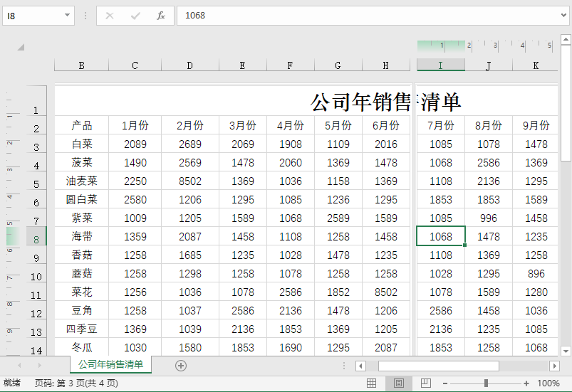Select column D header
Screen dimensions: 572x392
(x=190, y=65)
